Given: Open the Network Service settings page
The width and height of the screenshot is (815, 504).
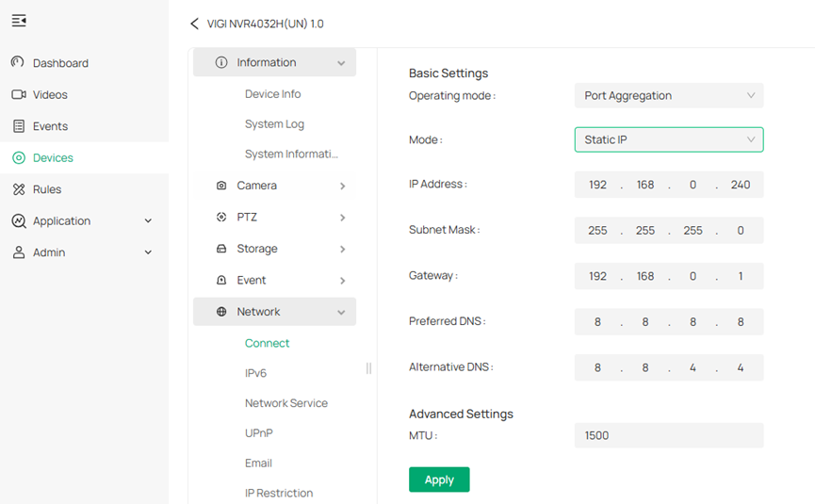Looking at the screenshot, I should click(x=285, y=403).
